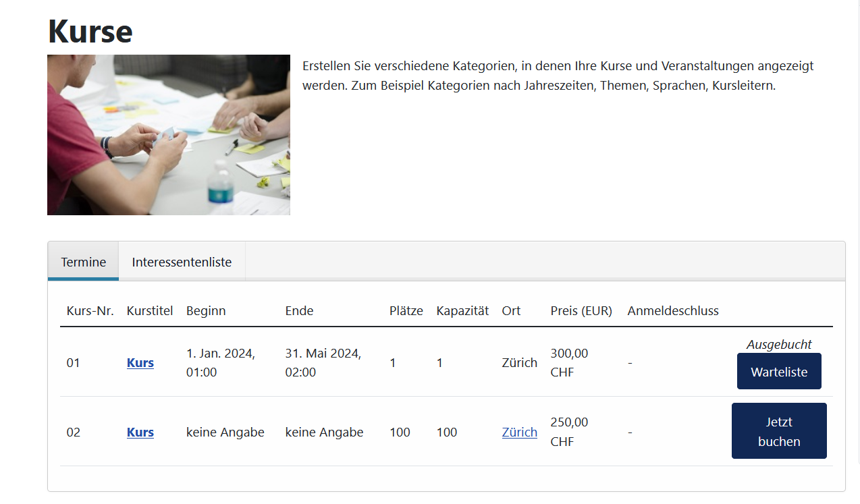Open the Kurs link for course 01
This screenshot has width=860, height=504.
140,363
